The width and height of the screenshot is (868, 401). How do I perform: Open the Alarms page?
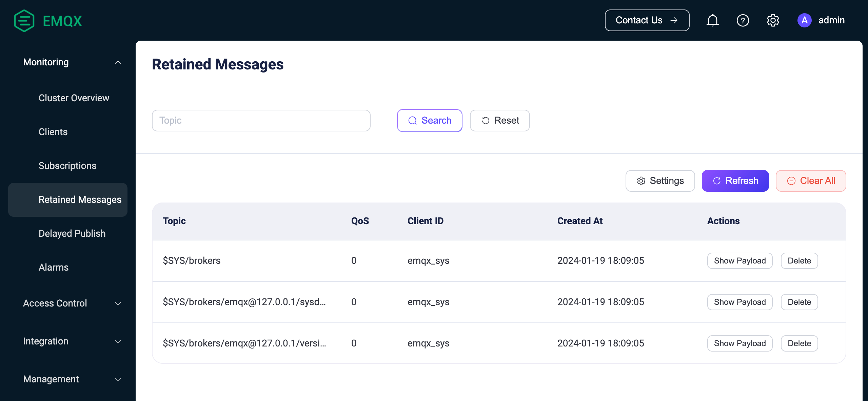click(x=54, y=267)
